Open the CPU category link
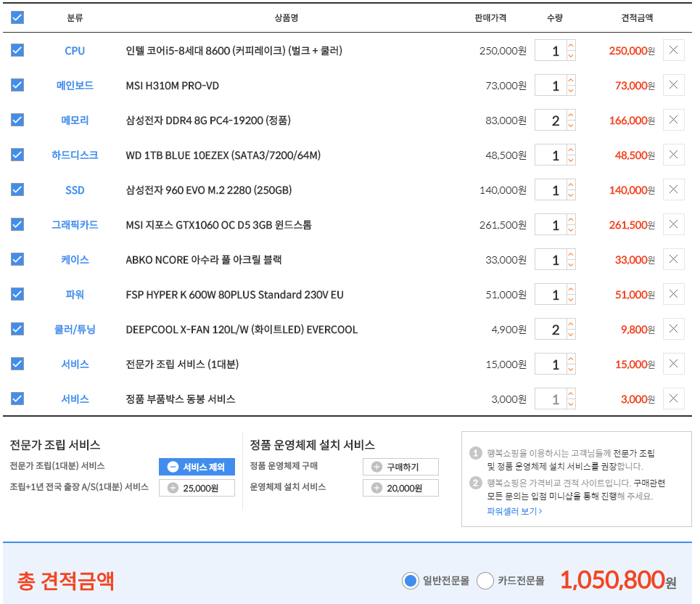 point(75,51)
